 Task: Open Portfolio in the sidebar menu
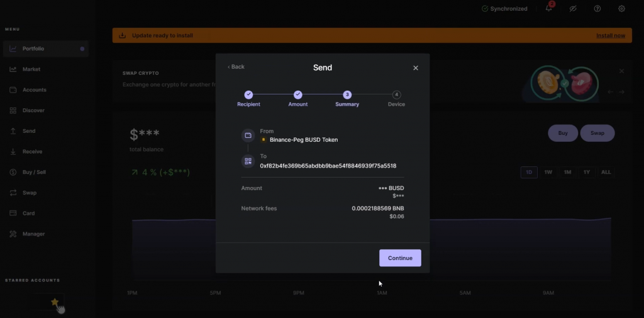45,48
